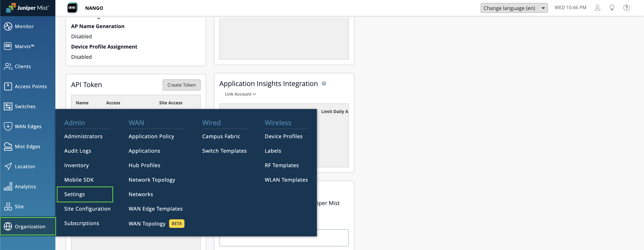
Task: Open Campus Fabric under Wired
Action: (221, 136)
